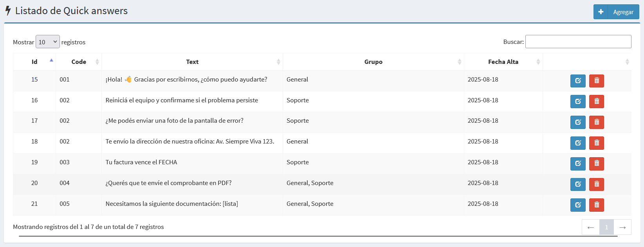Edit the 'Reiniciá el equipo' row
Screen dimensions: 644x247
click(x=578, y=102)
